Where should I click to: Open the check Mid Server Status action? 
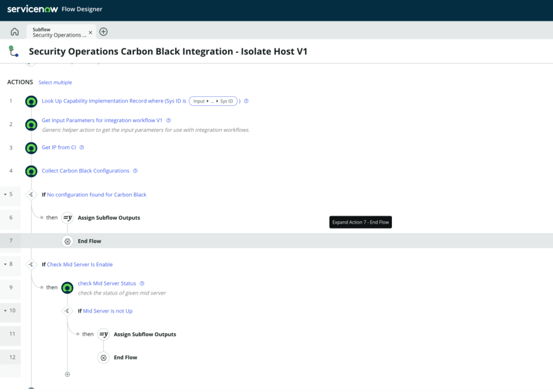(107, 283)
